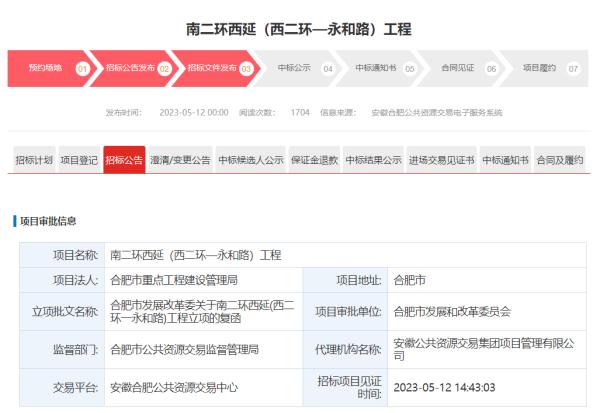Screen dimensions: 600x413
Task: Click the page title 南二环西延 工程
Action: point(299,29)
